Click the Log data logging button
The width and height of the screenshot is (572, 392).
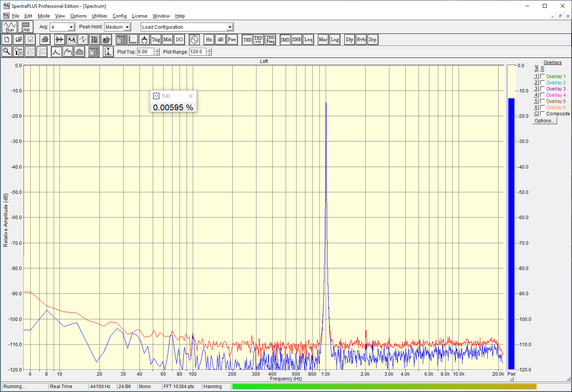click(335, 40)
